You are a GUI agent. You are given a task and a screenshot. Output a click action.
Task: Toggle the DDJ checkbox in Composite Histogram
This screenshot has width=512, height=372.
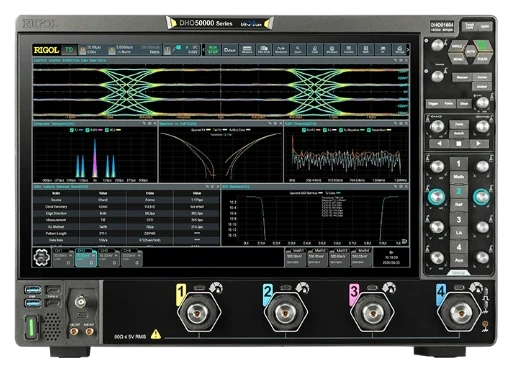[107, 130]
